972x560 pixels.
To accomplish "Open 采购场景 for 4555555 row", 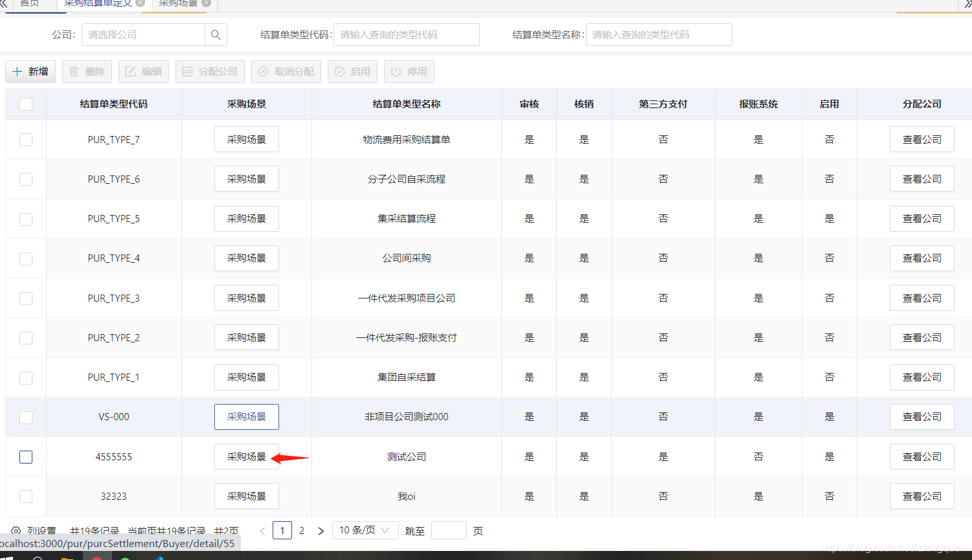I will [247, 456].
